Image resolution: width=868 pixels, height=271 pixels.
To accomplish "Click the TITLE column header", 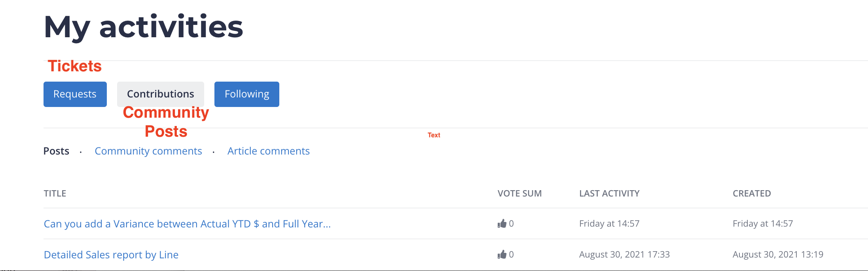I will [x=55, y=193].
